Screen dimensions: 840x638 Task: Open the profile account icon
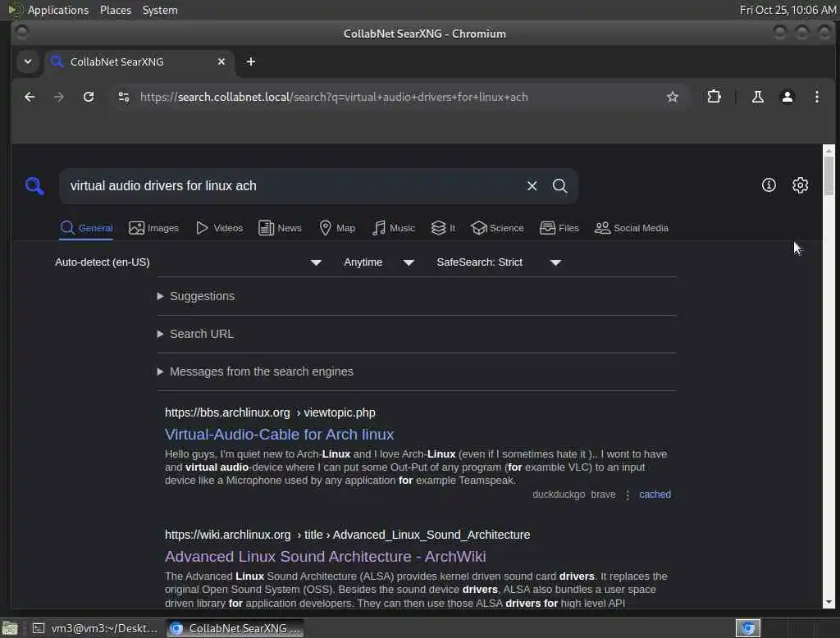pos(787,97)
